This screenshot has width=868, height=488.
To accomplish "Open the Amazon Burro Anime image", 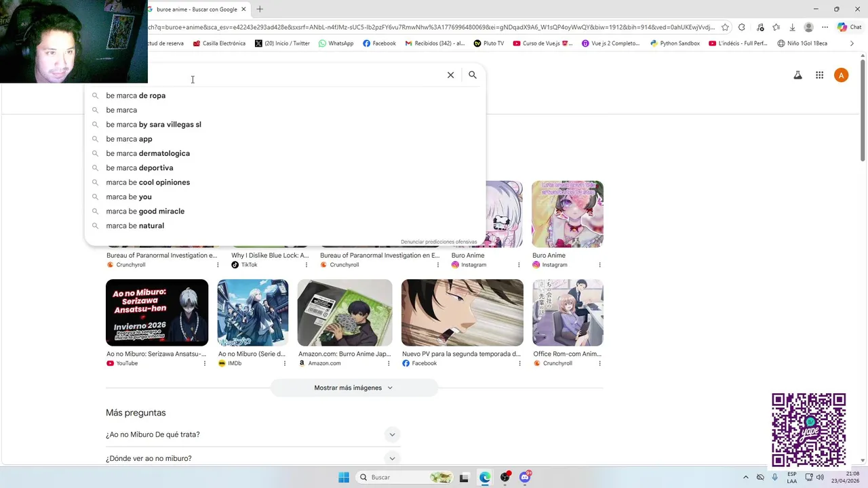I will pos(344,312).
